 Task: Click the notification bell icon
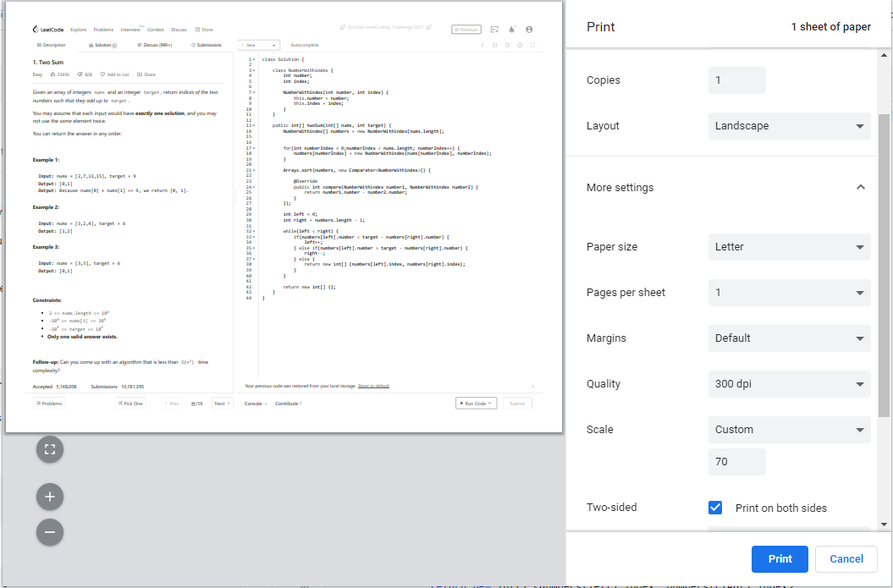(x=511, y=29)
